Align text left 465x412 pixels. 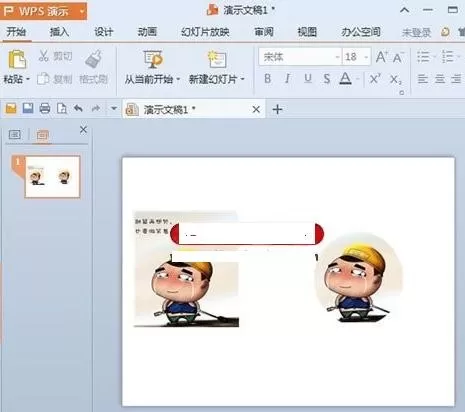(423, 79)
